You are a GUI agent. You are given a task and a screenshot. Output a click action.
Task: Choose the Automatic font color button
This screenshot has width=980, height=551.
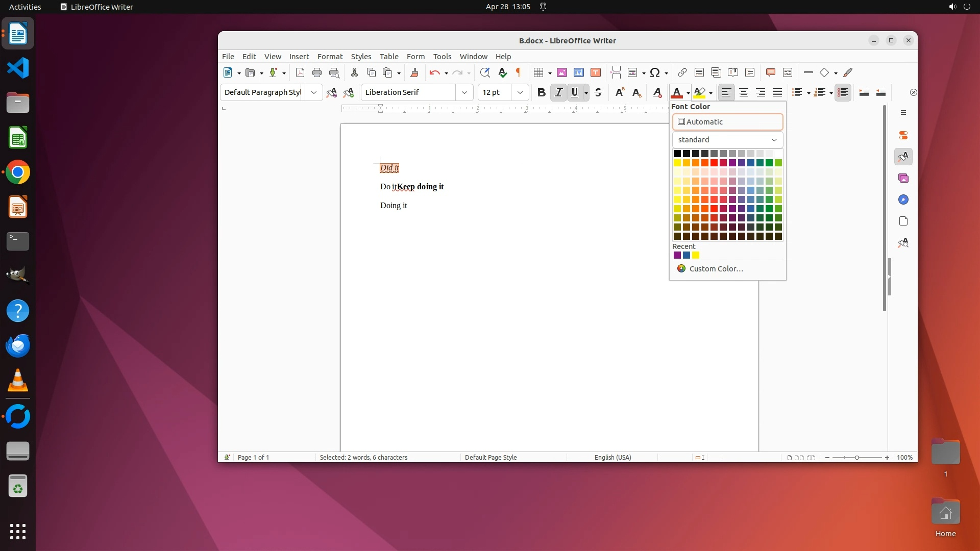[727, 122]
